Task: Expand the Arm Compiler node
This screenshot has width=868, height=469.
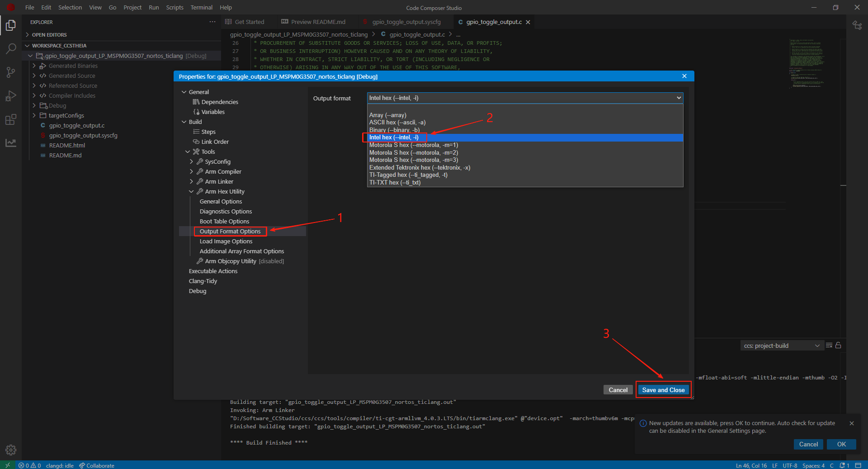Action: pos(191,171)
